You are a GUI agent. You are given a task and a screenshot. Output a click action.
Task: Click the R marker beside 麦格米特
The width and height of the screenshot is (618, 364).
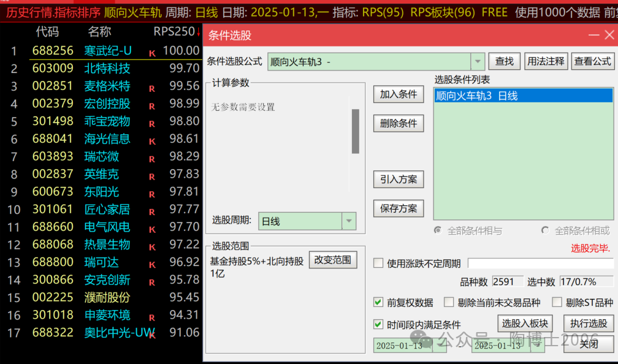point(152,89)
